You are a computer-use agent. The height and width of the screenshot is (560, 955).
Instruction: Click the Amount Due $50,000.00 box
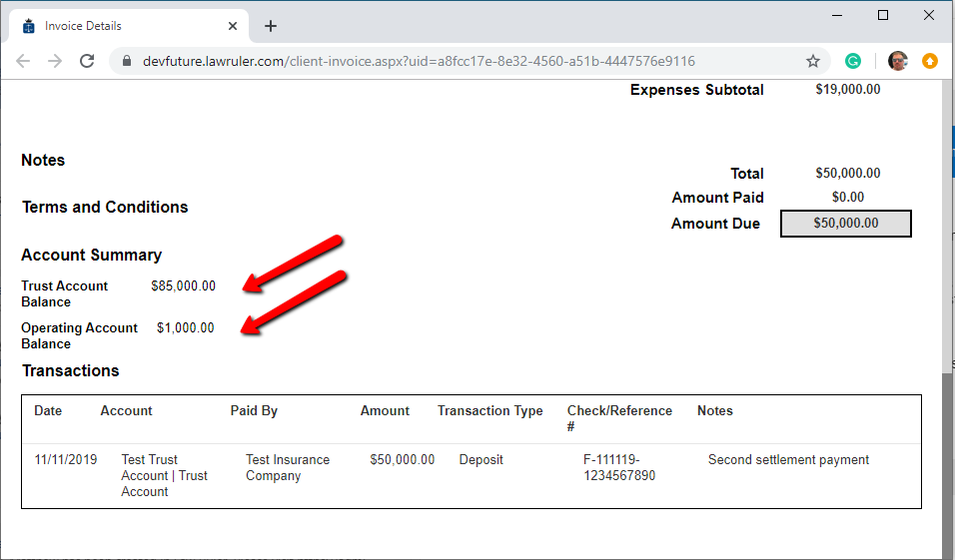pyautogui.click(x=846, y=224)
